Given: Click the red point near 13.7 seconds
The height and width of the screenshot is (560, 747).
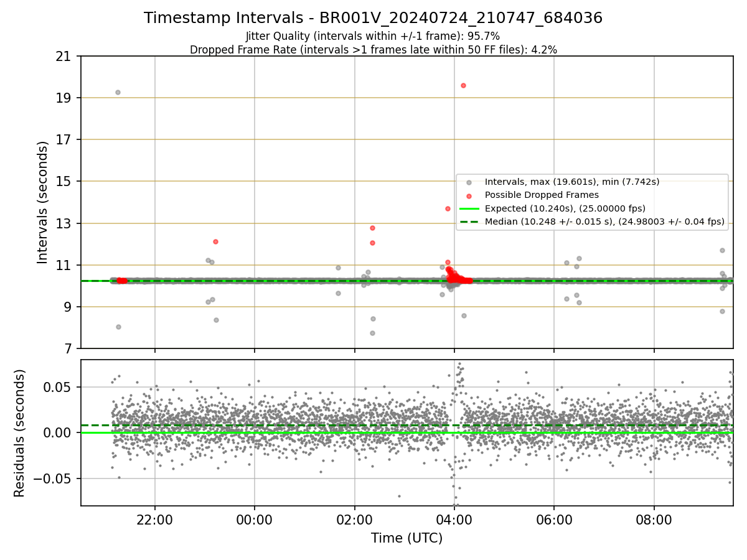Looking at the screenshot, I should point(448,208).
